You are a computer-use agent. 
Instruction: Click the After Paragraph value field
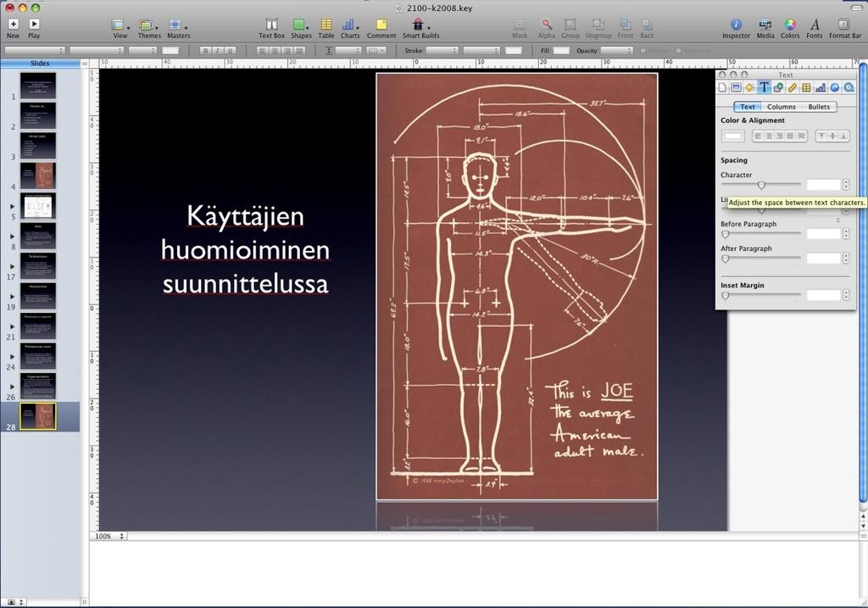coord(824,258)
